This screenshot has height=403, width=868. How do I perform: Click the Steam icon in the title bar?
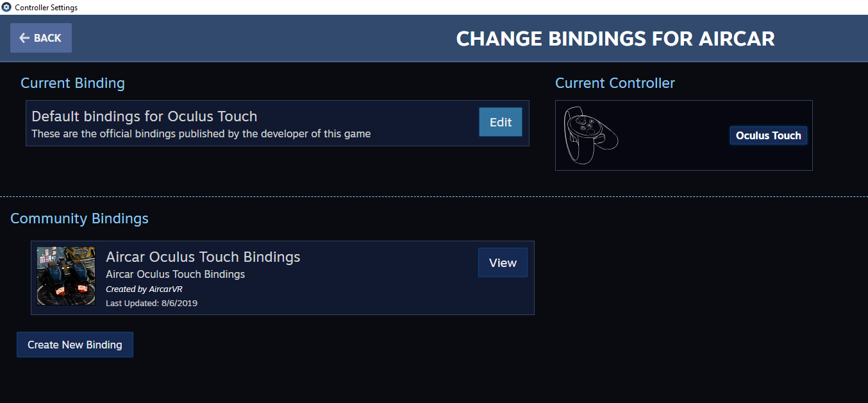[6, 7]
